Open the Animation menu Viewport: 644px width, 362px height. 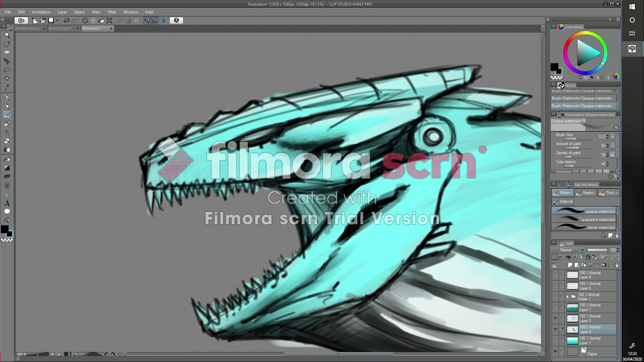(x=41, y=12)
